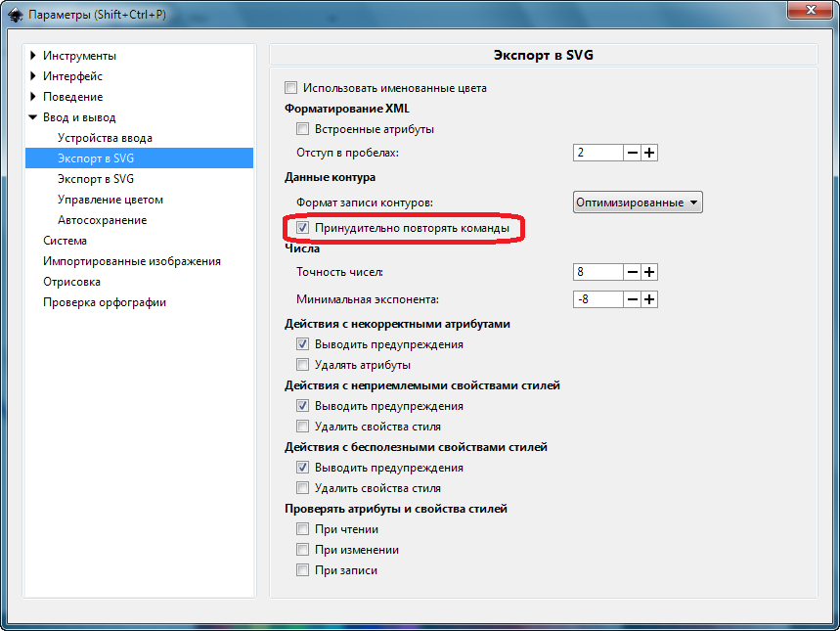The height and width of the screenshot is (631, 840).
Task: Select Управление цветом in the sidebar
Action: pos(110,200)
